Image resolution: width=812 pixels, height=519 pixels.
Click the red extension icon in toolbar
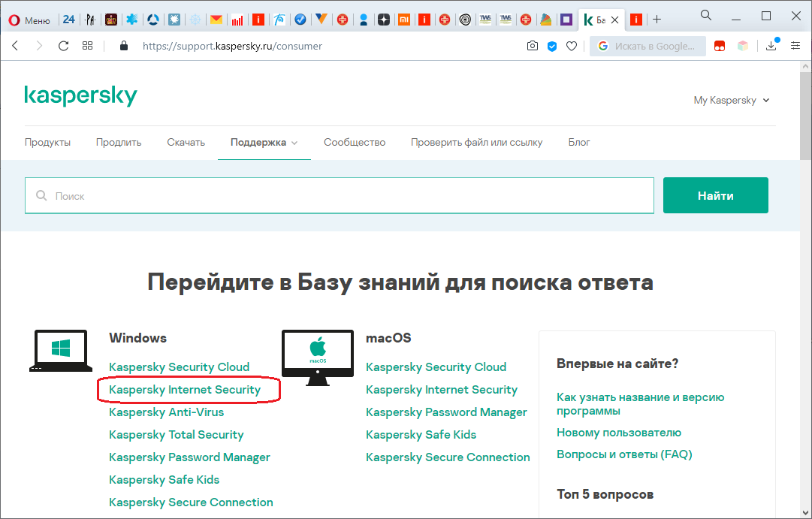pyautogui.click(x=720, y=46)
